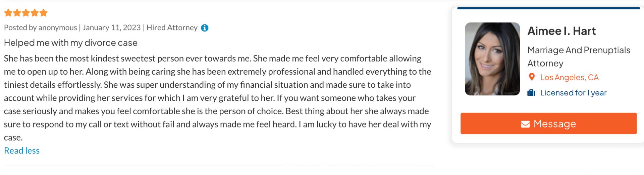Screen dimensions: 644x175
Task: Click the second orange rating star
Action: 17,13
